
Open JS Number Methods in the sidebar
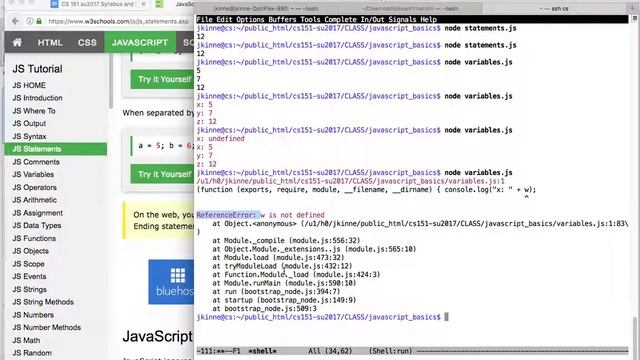[x=46, y=328]
